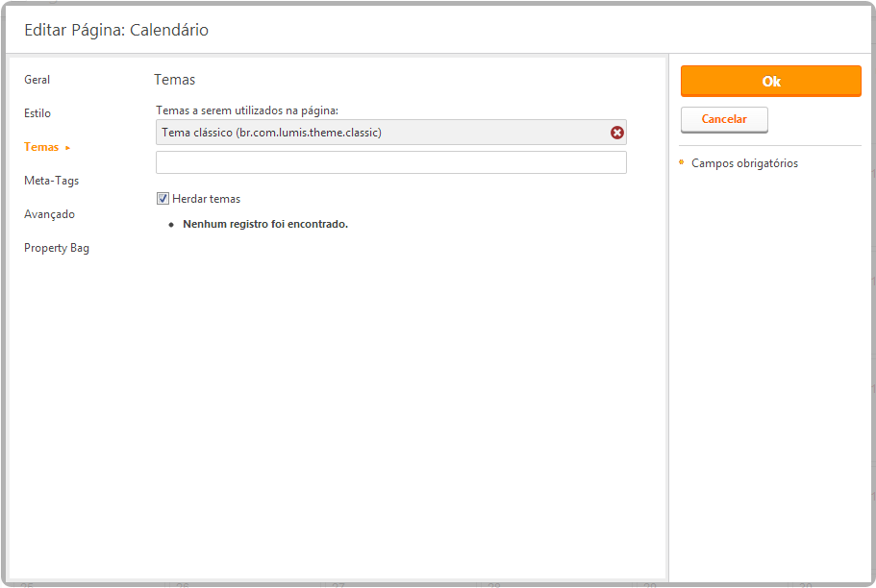
Task: Toggle the Herdar temas checkbox
Action: coord(163,198)
